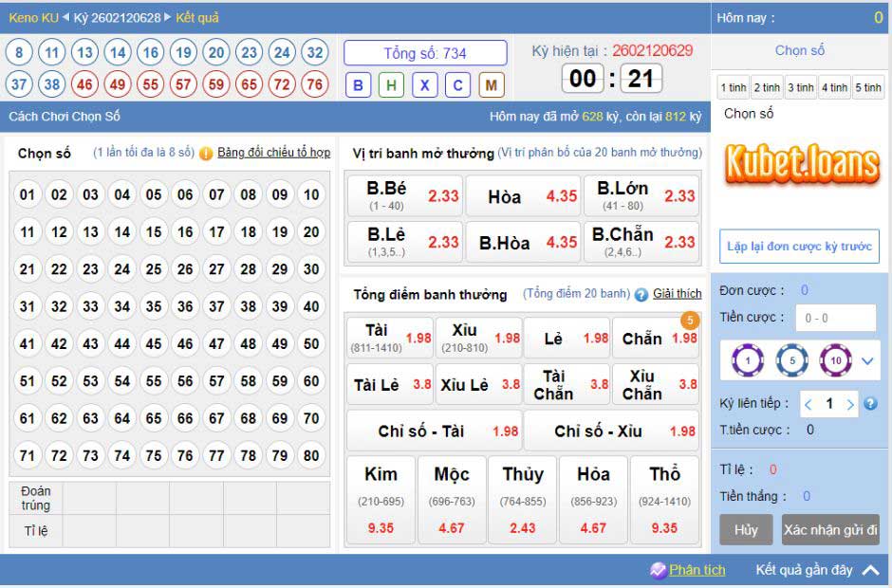Click the previous period arrow beside Kỳ number
The height and width of the screenshot is (588, 892).
[66, 17]
